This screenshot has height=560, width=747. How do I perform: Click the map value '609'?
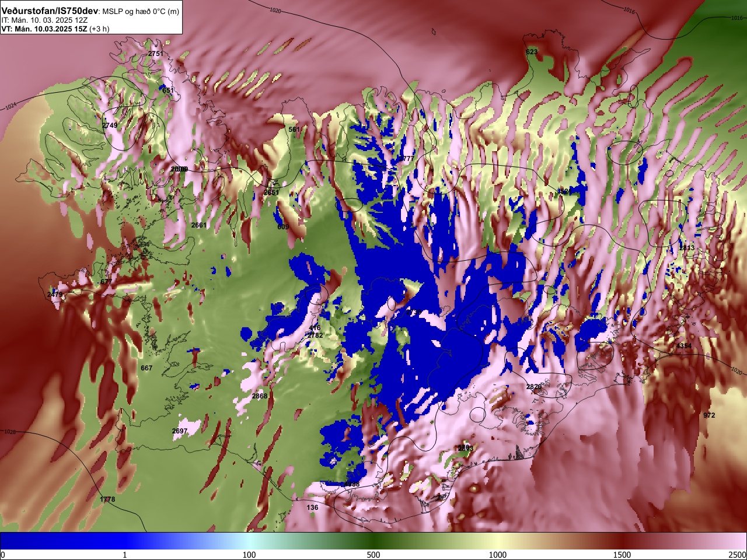pos(283,227)
